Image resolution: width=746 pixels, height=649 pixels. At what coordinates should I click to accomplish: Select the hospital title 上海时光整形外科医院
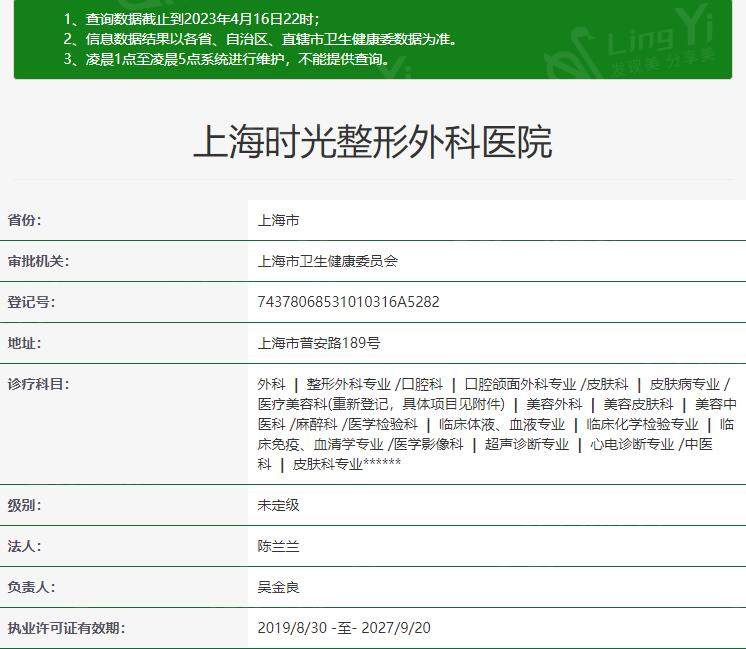(373, 142)
